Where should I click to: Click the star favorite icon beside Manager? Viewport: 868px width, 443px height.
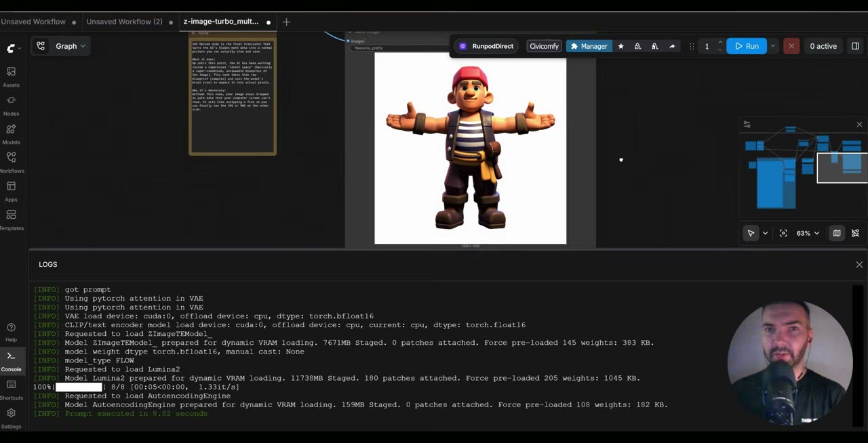point(620,46)
